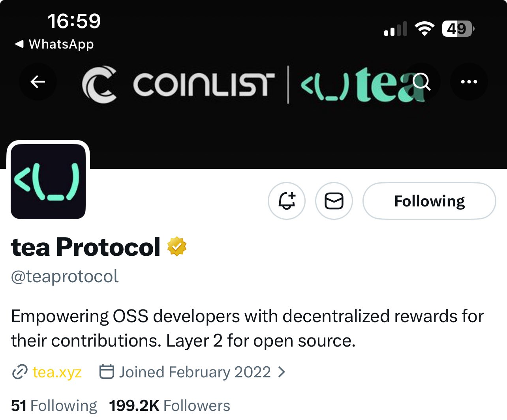Open profile search magnifier icon
Image resolution: width=507 pixels, height=420 pixels.
tap(421, 82)
